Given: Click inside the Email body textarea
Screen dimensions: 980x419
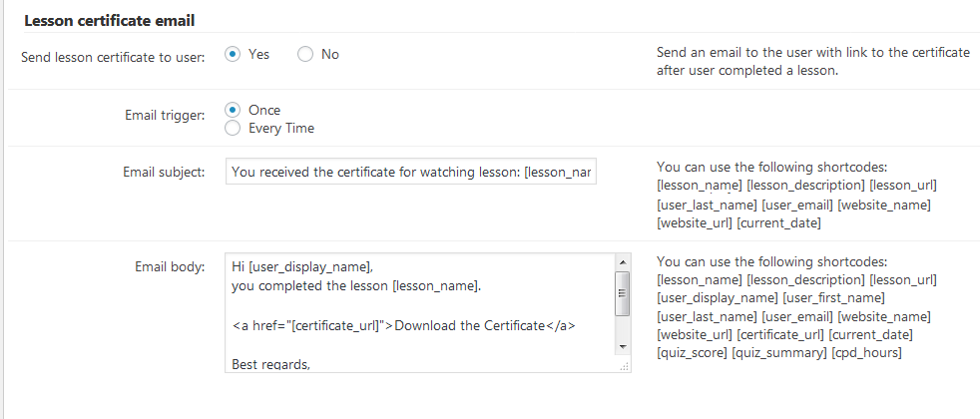Looking at the screenshot, I should [420, 312].
